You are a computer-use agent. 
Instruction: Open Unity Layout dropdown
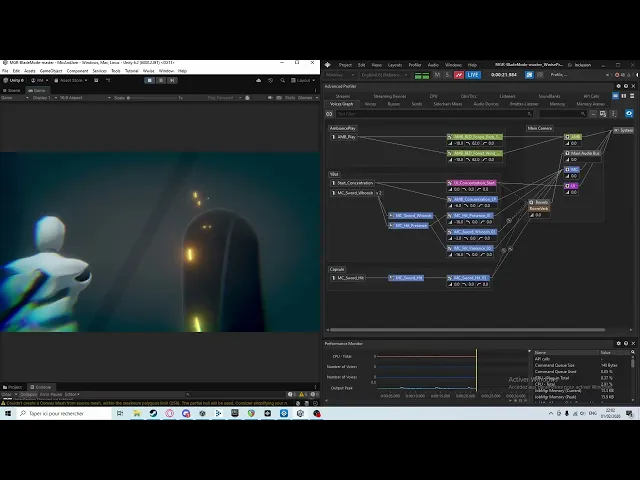tap(303, 80)
